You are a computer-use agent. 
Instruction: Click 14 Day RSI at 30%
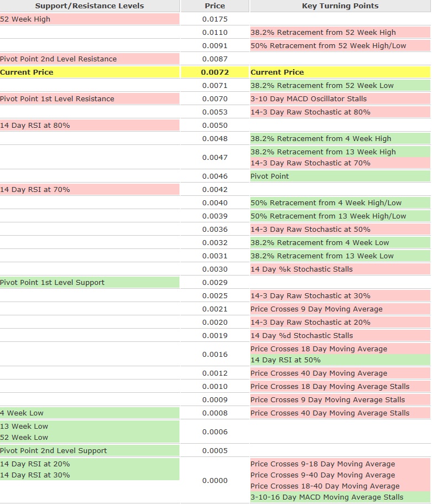click(89, 475)
